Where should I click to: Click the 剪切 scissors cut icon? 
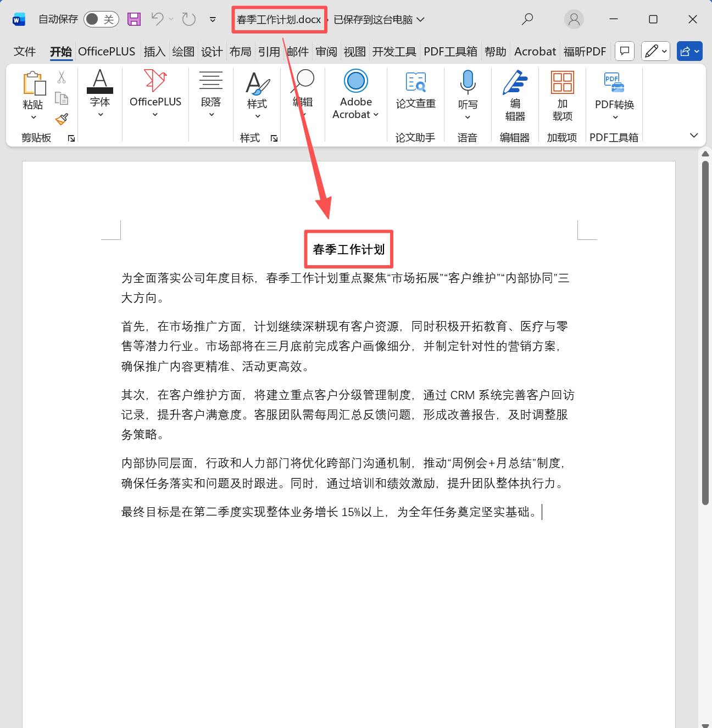click(x=62, y=76)
